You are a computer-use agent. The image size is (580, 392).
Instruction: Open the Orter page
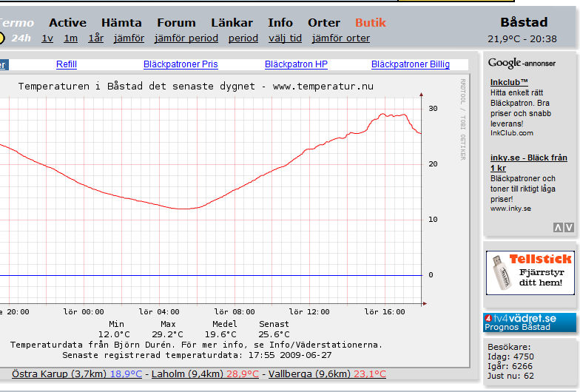pos(324,22)
